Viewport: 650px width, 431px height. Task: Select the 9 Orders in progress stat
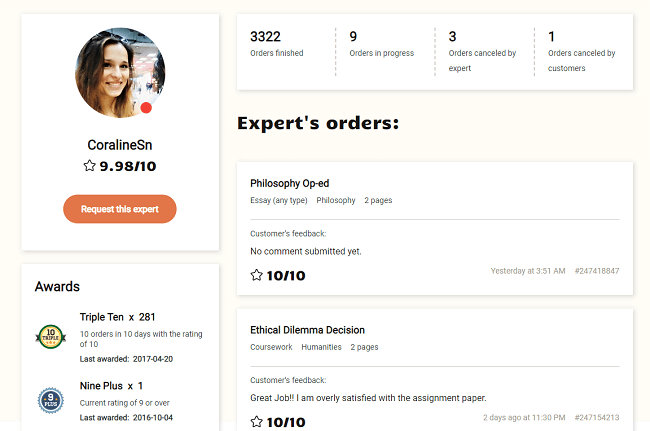379,44
